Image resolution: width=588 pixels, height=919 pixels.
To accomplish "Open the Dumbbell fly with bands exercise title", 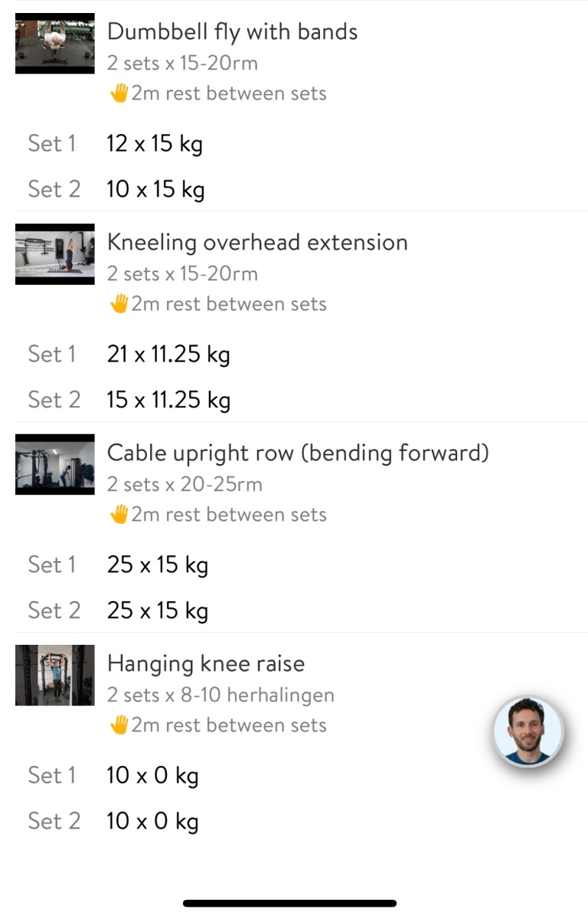I will pos(232,32).
